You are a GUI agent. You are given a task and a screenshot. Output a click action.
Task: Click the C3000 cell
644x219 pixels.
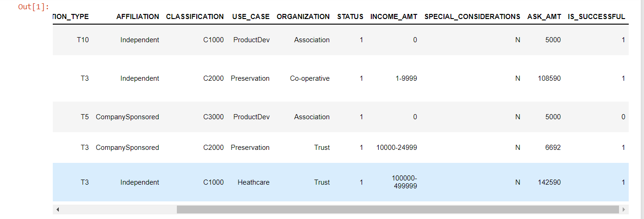click(x=213, y=117)
